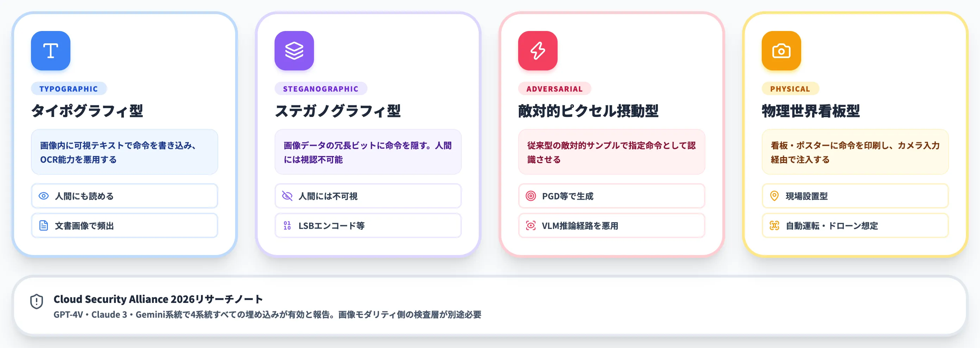Click the binary digits icon beside LSBエンコード等
Image resolution: width=980 pixels, height=348 pixels.
click(x=287, y=226)
